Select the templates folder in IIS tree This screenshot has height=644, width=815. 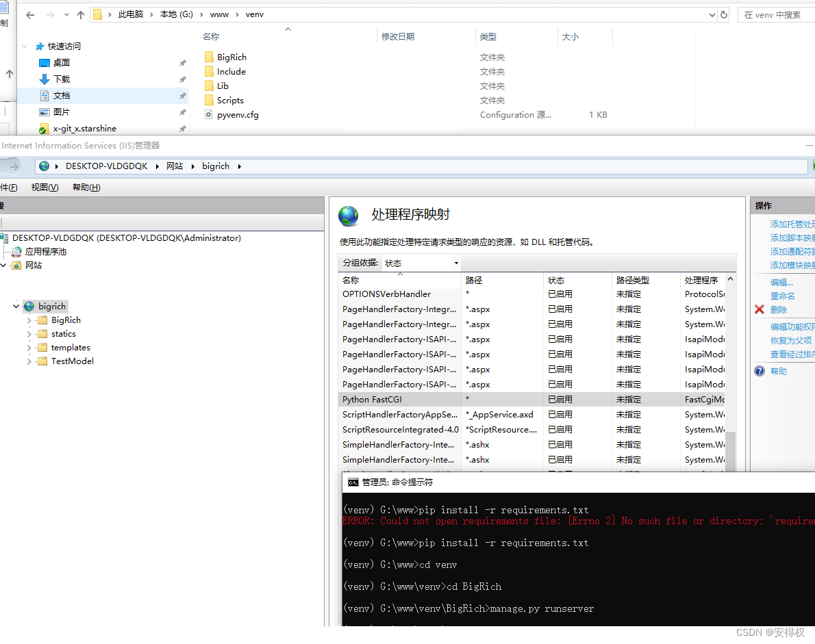pyautogui.click(x=71, y=348)
